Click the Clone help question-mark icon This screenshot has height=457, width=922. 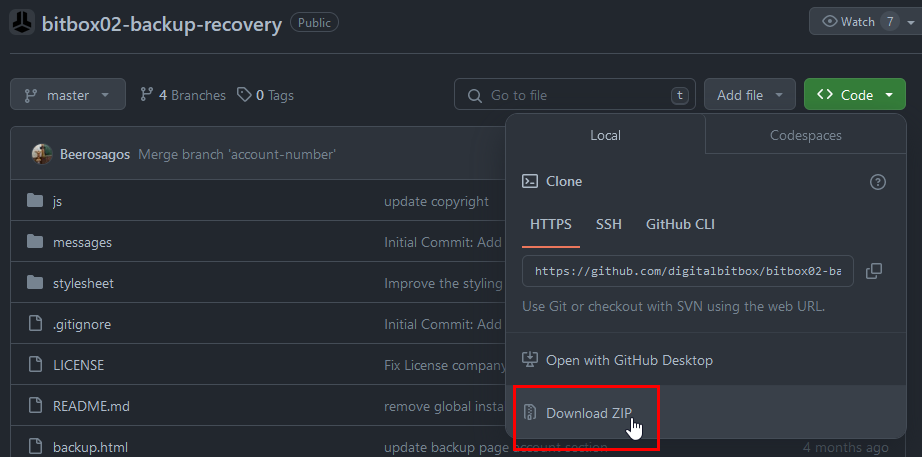click(877, 182)
